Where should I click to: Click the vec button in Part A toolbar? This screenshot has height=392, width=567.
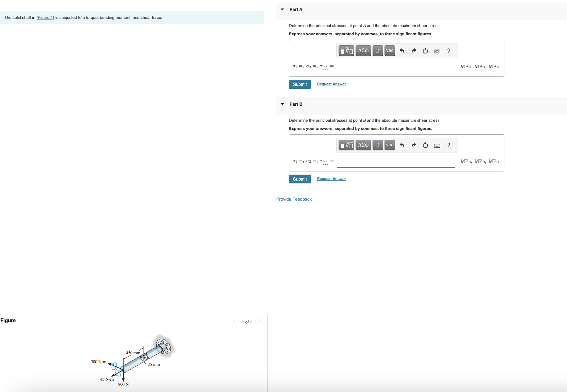[390, 51]
